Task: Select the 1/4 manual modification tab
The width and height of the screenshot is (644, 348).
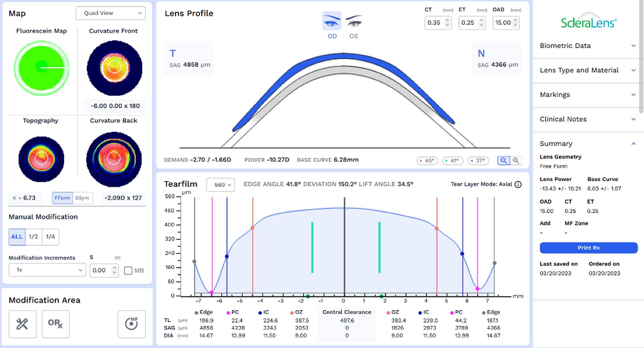Action: pos(50,237)
